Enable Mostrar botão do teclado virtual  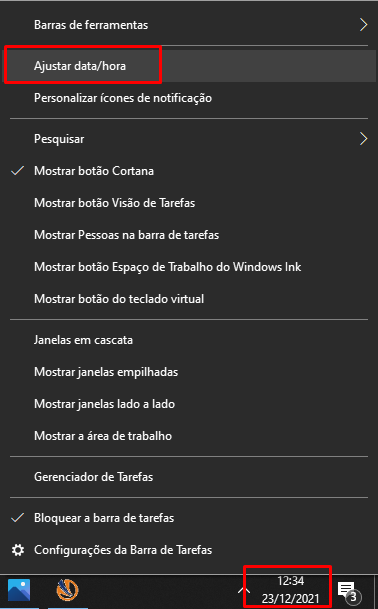point(189,299)
